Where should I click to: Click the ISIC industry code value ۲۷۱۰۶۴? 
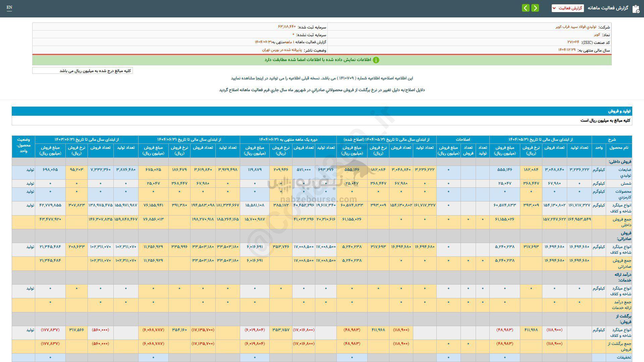(x=573, y=42)
